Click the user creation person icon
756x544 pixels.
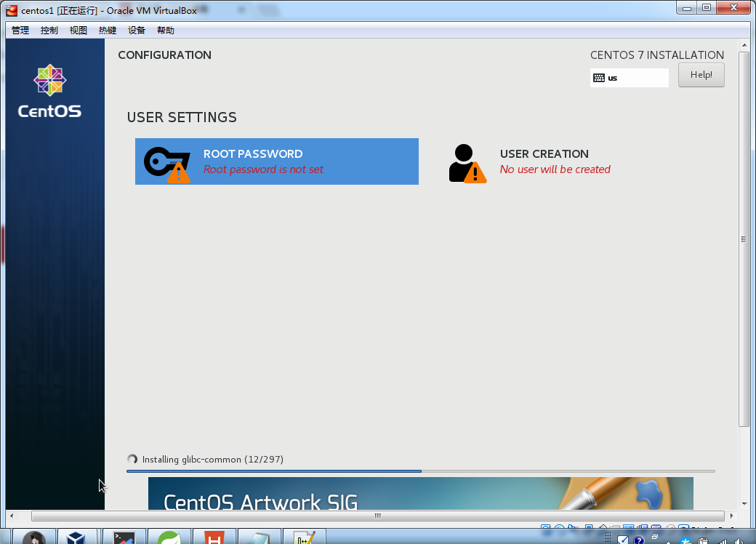(467, 164)
